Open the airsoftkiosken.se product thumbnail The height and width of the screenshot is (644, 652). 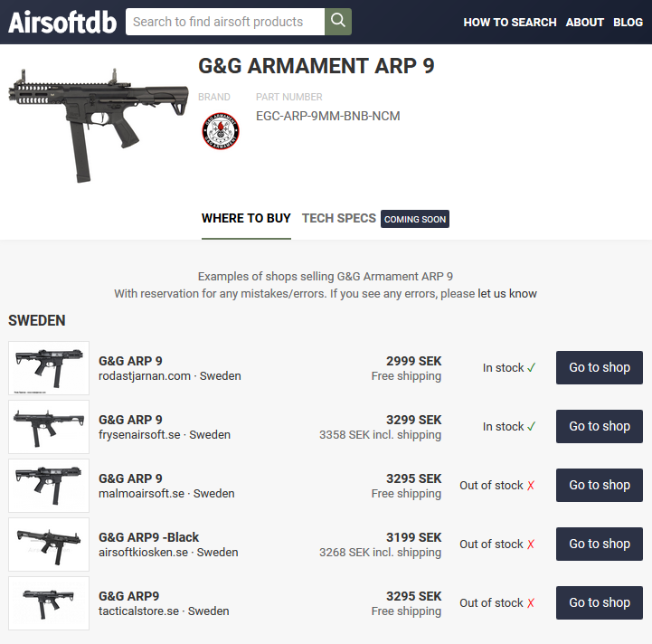tap(49, 545)
